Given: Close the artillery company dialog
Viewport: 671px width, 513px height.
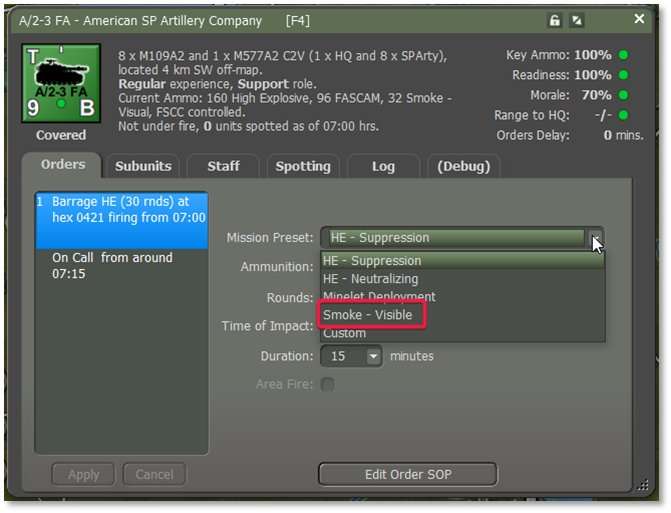Looking at the screenshot, I should pos(639,19).
